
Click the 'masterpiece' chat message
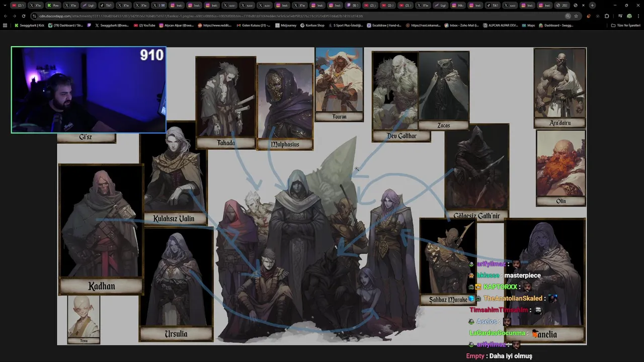coord(522,276)
